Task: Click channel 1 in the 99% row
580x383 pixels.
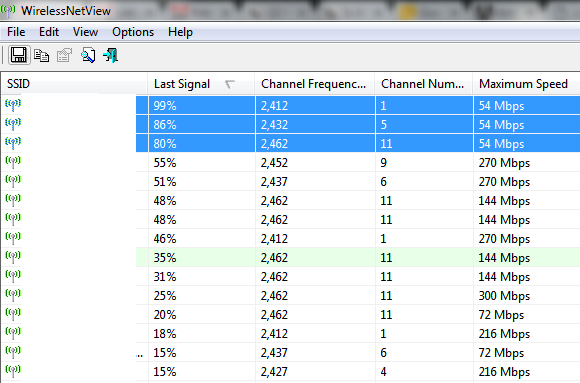Action: coord(383,105)
